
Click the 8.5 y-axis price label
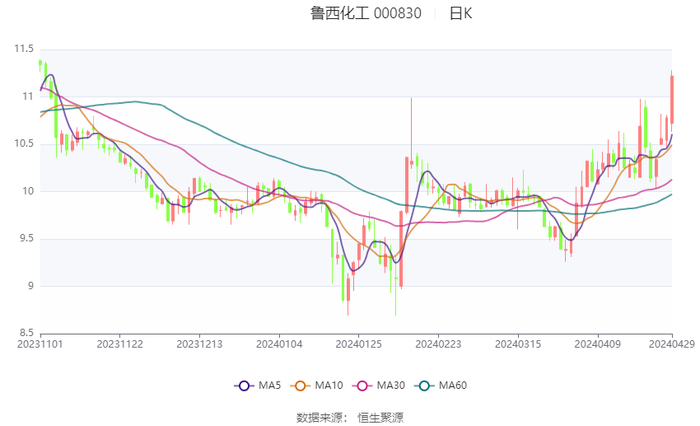click(x=26, y=333)
